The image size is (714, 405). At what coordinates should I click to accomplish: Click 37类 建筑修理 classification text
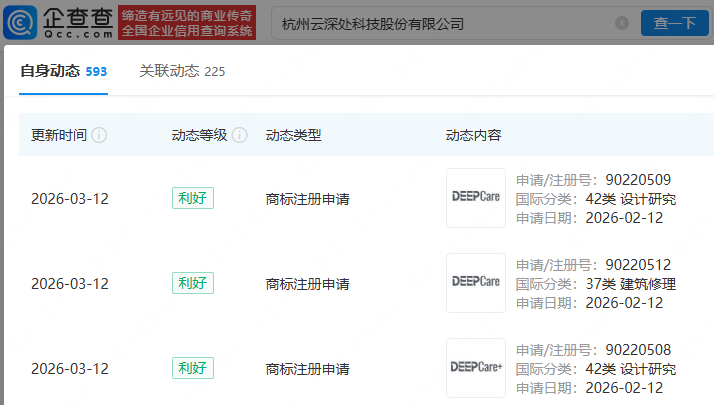click(631, 284)
